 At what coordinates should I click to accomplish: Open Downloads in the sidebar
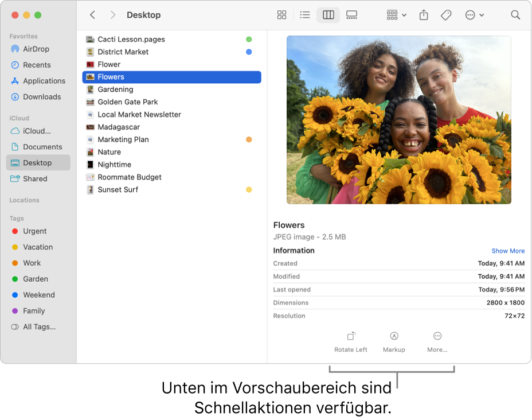tap(38, 97)
